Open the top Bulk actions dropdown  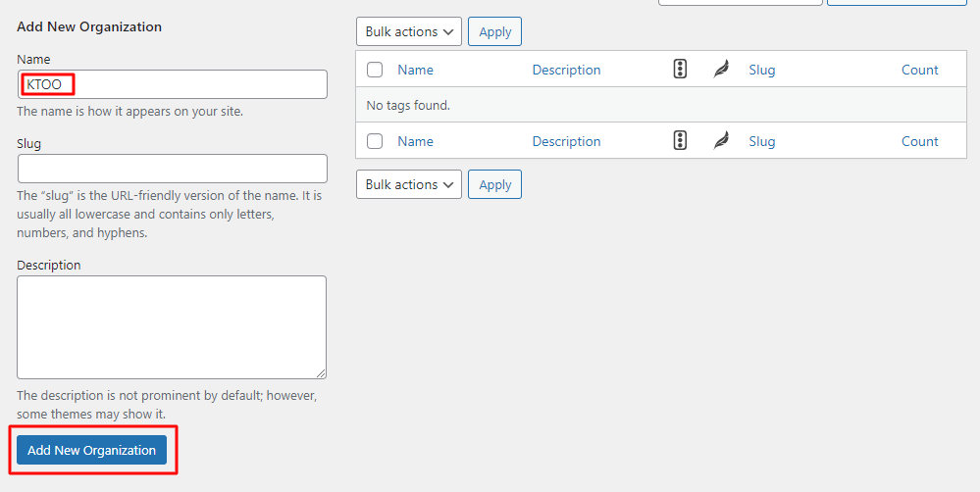[x=409, y=31]
